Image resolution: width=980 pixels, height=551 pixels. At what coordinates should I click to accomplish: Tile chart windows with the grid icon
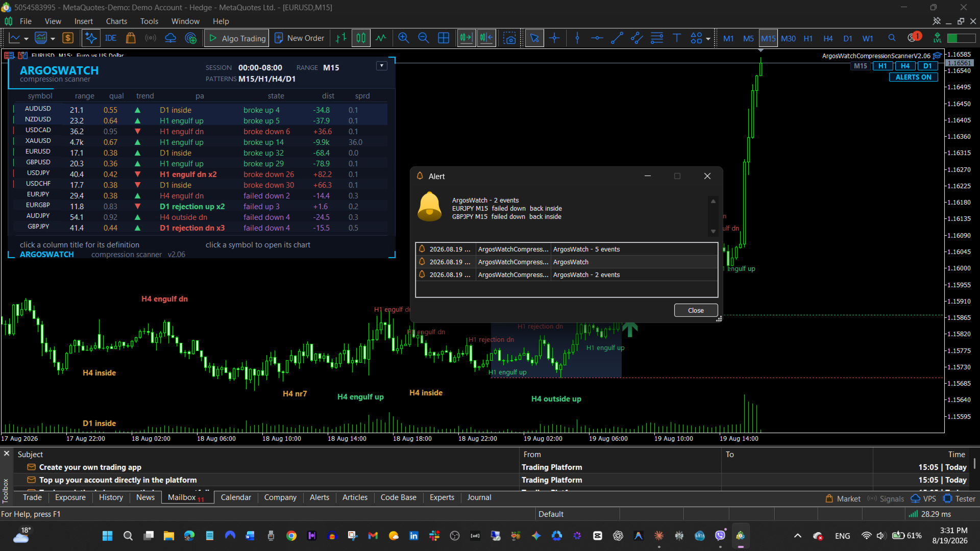coord(444,38)
